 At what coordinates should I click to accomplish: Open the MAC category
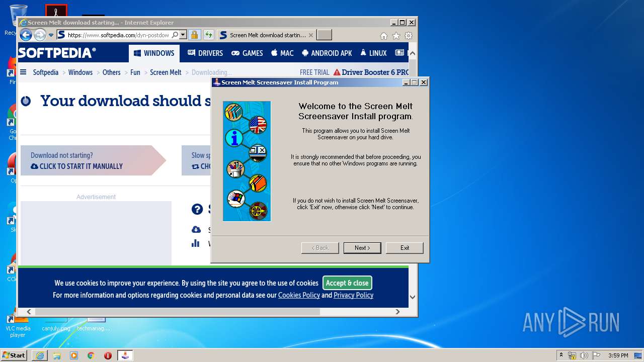click(282, 53)
